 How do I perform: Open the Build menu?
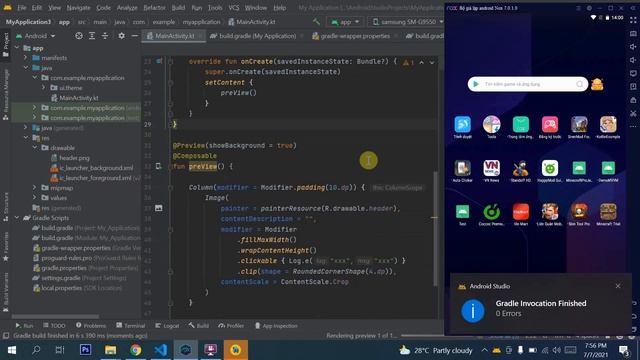point(178,8)
